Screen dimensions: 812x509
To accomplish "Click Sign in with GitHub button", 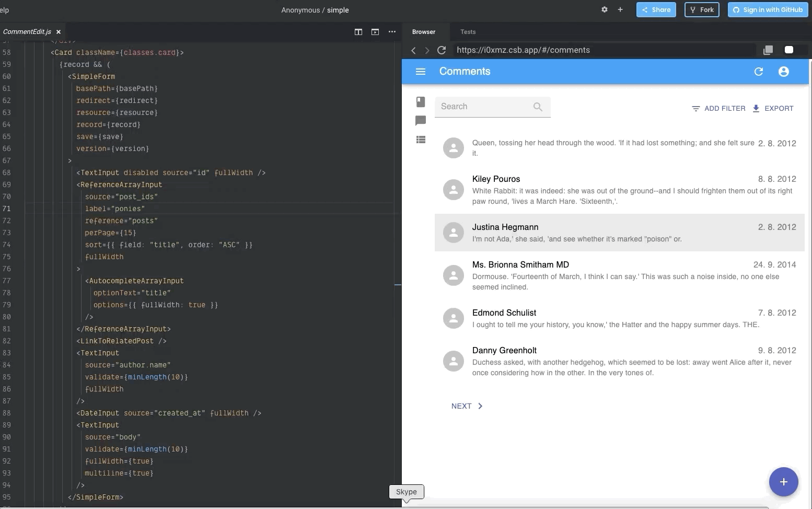I will tap(767, 9).
